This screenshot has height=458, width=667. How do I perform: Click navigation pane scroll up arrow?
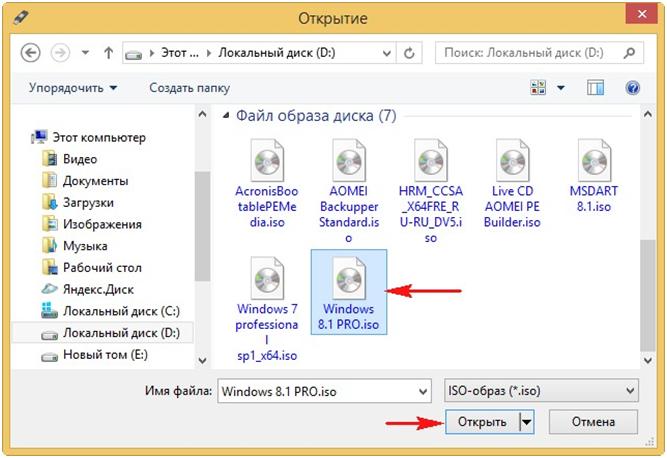(x=202, y=114)
